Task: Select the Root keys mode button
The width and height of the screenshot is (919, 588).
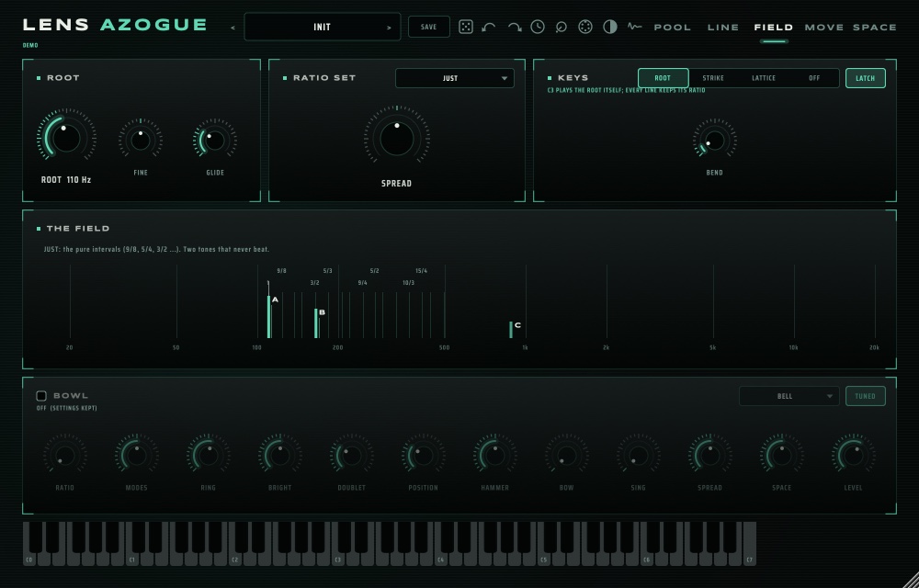Action: [x=663, y=78]
